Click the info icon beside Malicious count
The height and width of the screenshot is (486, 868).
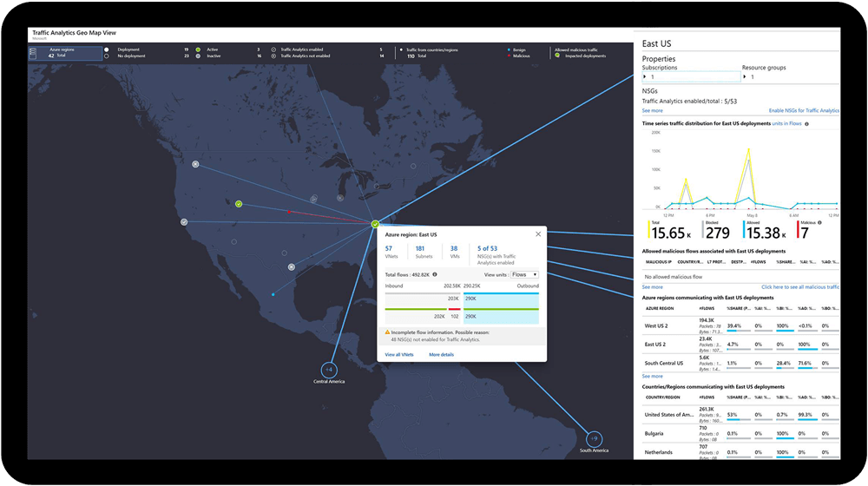point(819,222)
